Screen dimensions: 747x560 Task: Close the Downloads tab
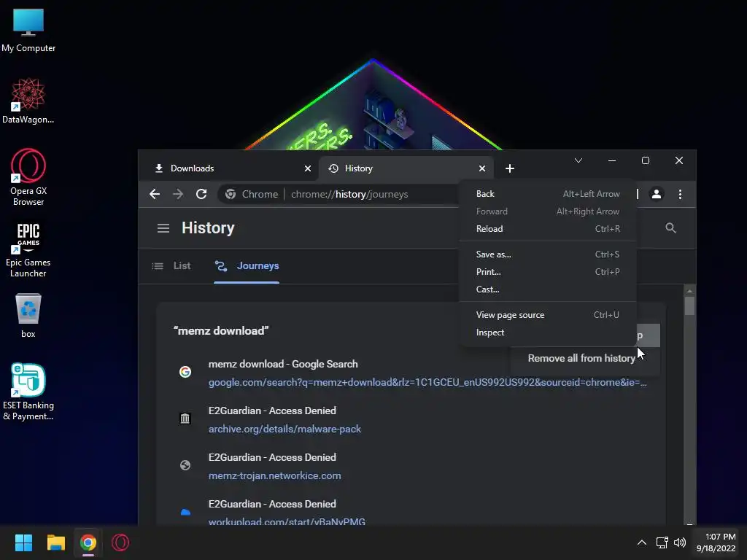(x=308, y=168)
